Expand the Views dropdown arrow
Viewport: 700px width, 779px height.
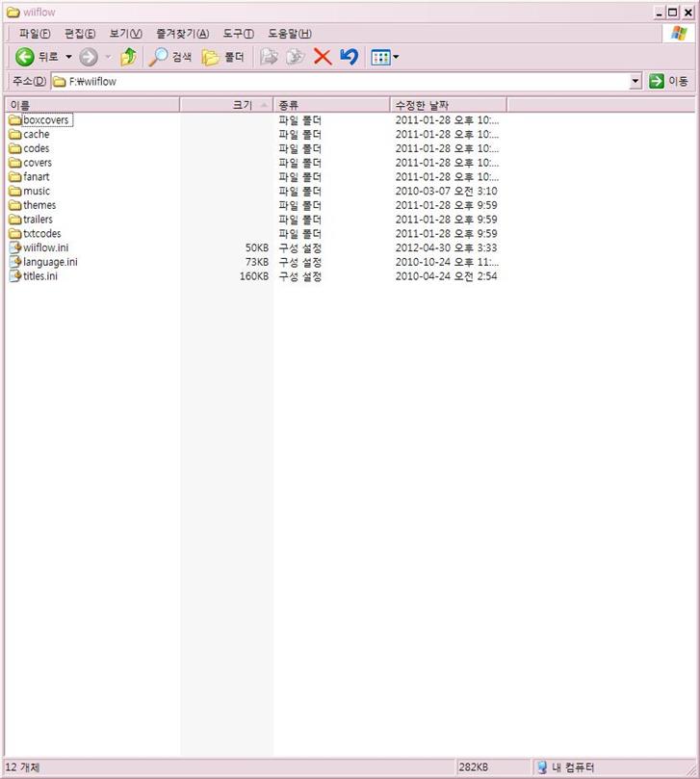coord(396,57)
